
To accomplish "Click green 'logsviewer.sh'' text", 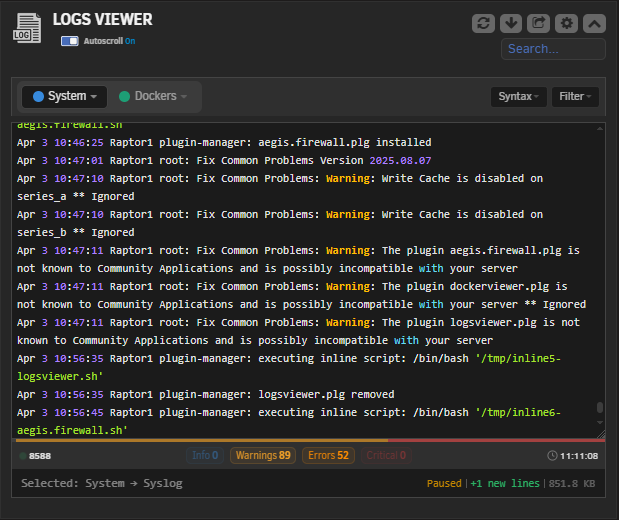I will point(60,377).
